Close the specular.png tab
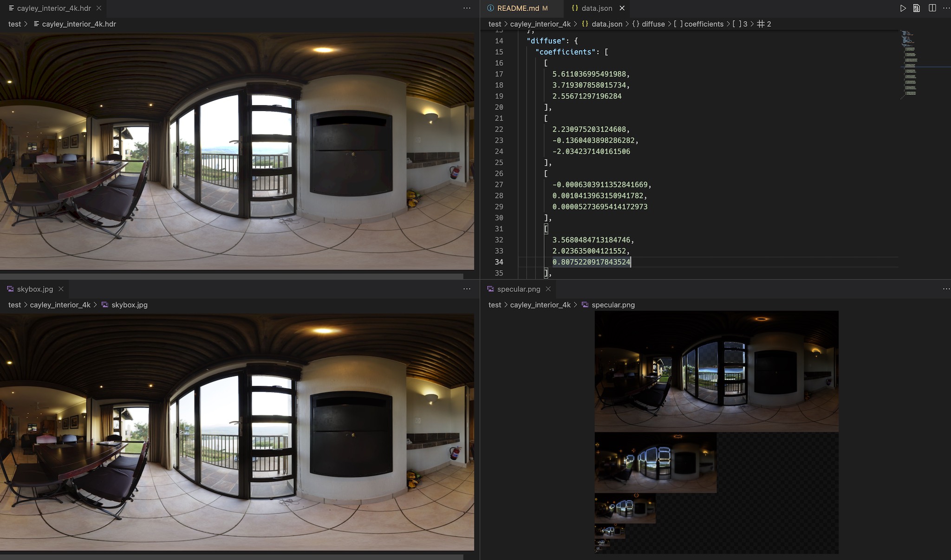 tap(548, 289)
